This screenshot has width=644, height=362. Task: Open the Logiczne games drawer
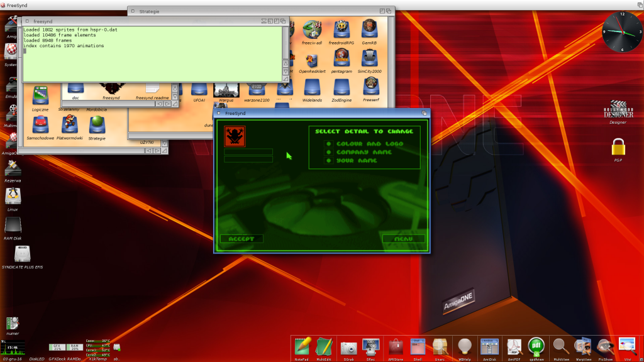40,97
